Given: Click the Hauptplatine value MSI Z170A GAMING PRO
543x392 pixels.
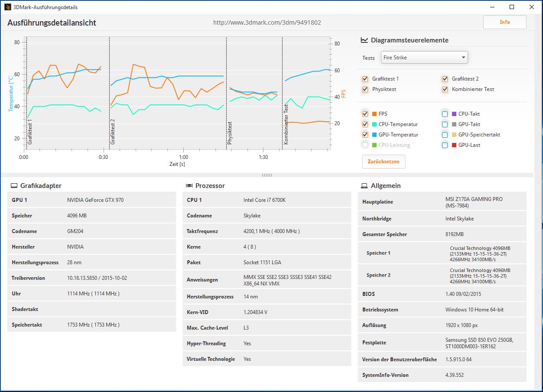Looking at the screenshot, I should pyautogui.click(x=474, y=202).
